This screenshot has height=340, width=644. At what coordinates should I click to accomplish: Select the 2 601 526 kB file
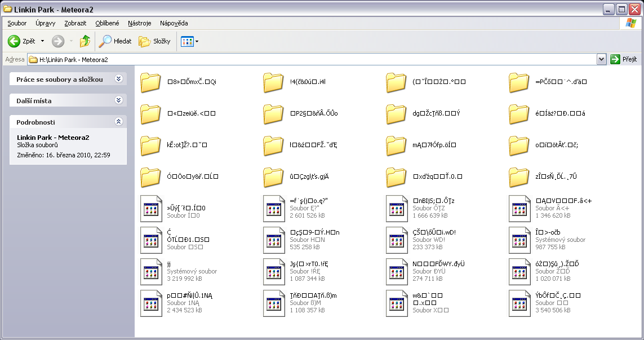tap(295, 209)
